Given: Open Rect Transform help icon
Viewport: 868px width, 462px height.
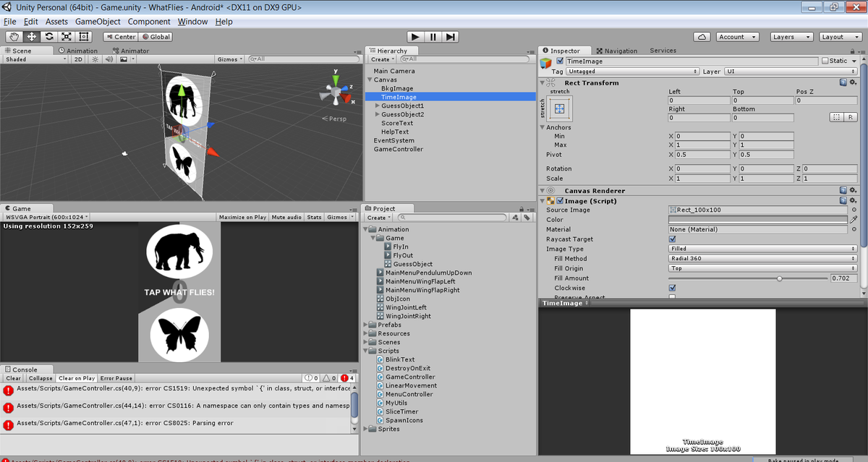Looking at the screenshot, I should click(x=843, y=82).
